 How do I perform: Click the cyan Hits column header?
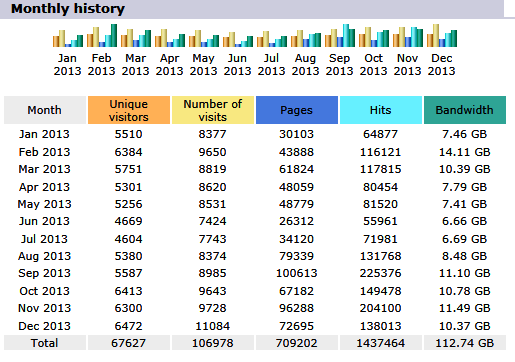coord(381,110)
